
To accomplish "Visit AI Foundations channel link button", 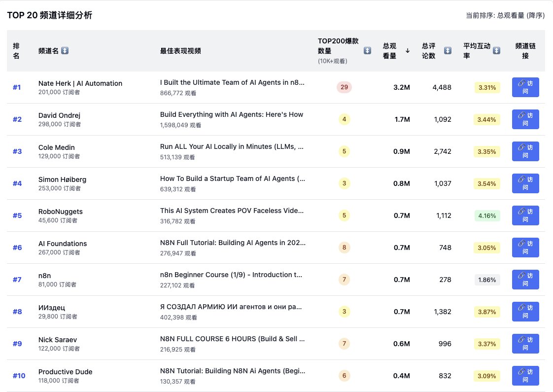I will pyautogui.click(x=525, y=248).
